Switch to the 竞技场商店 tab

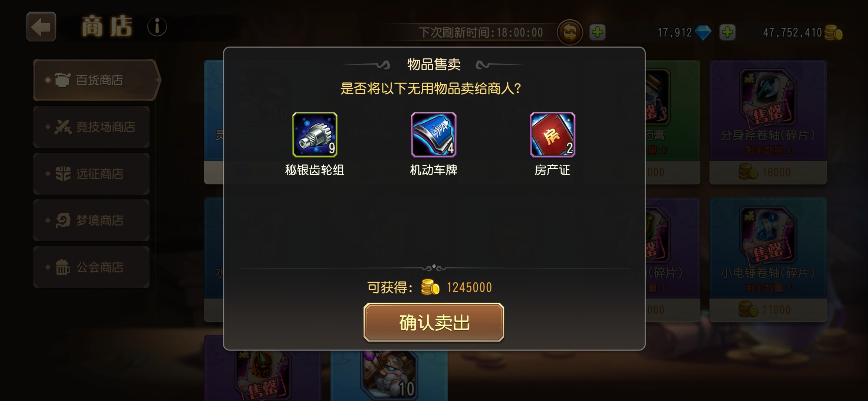[91, 127]
